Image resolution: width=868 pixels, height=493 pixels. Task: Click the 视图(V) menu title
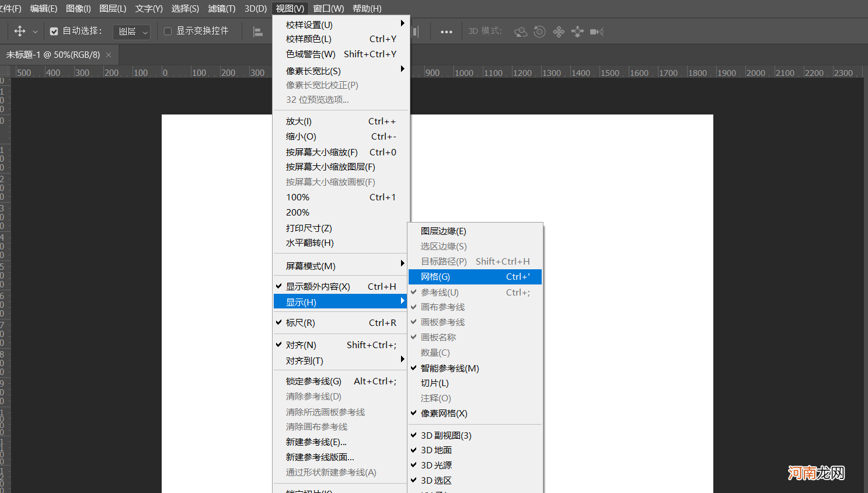pos(290,8)
